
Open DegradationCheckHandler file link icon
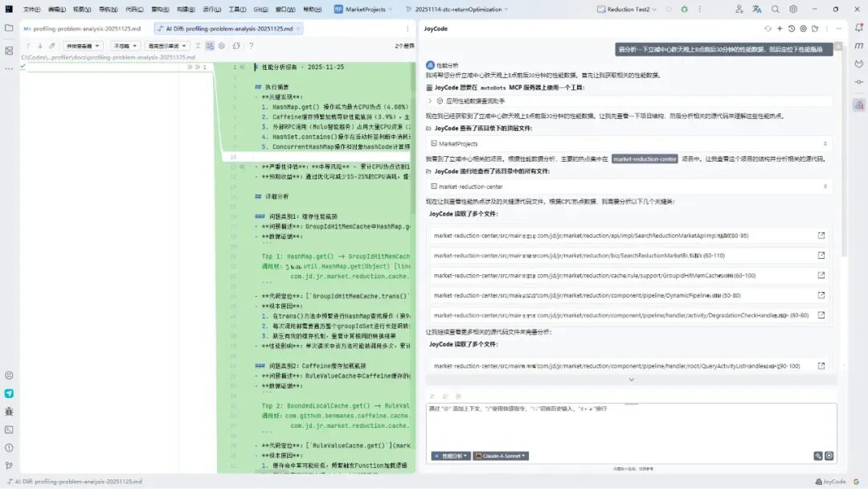821,315
